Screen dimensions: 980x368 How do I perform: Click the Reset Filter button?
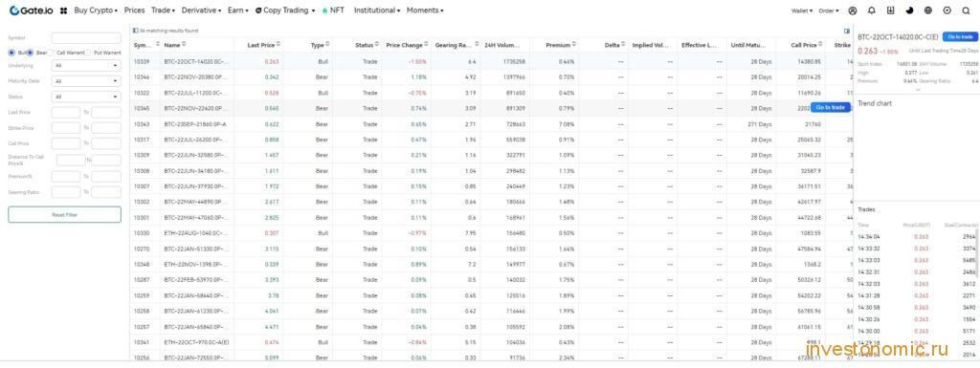point(64,214)
